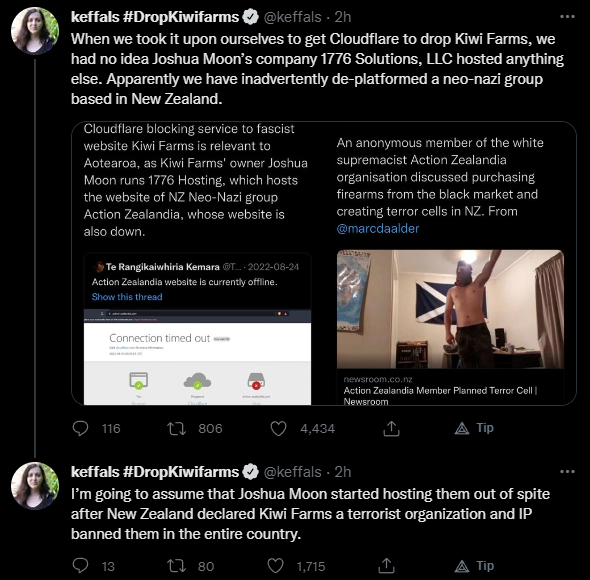Reply to the second tweet with 13 replies
This screenshot has width=590, height=580.
click(80, 566)
